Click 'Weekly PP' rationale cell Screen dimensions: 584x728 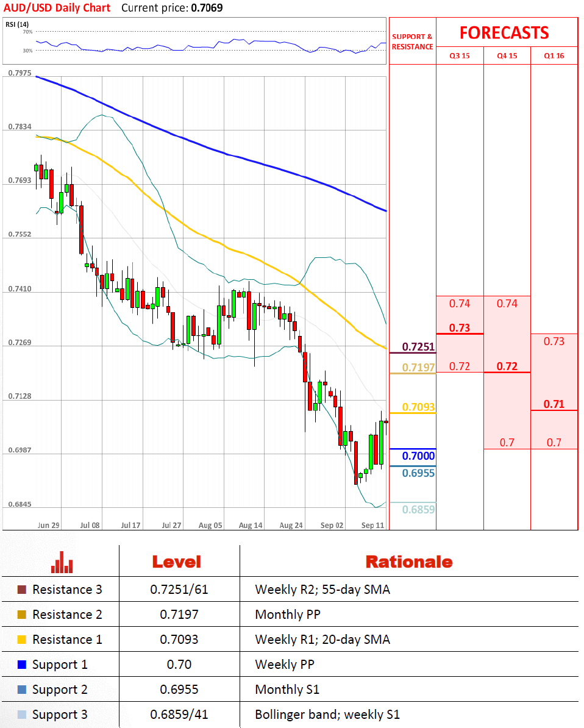pyautogui.click(x=285, y=665)
